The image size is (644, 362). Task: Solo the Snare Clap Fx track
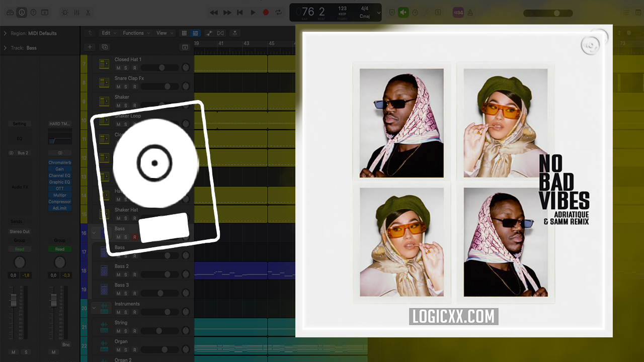pos(126,86)
